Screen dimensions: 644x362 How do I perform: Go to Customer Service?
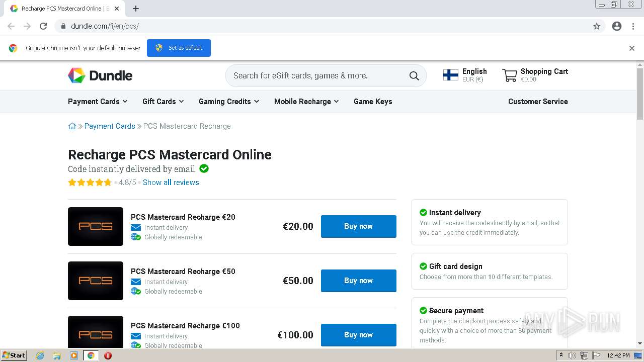(x=538, y=102)
